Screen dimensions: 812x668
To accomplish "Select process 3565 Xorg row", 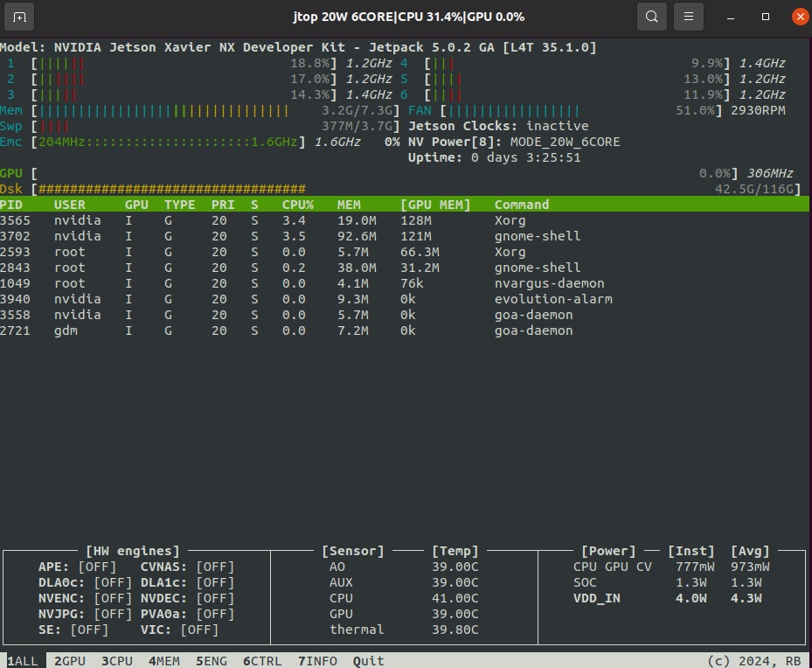I will [405, 220].
